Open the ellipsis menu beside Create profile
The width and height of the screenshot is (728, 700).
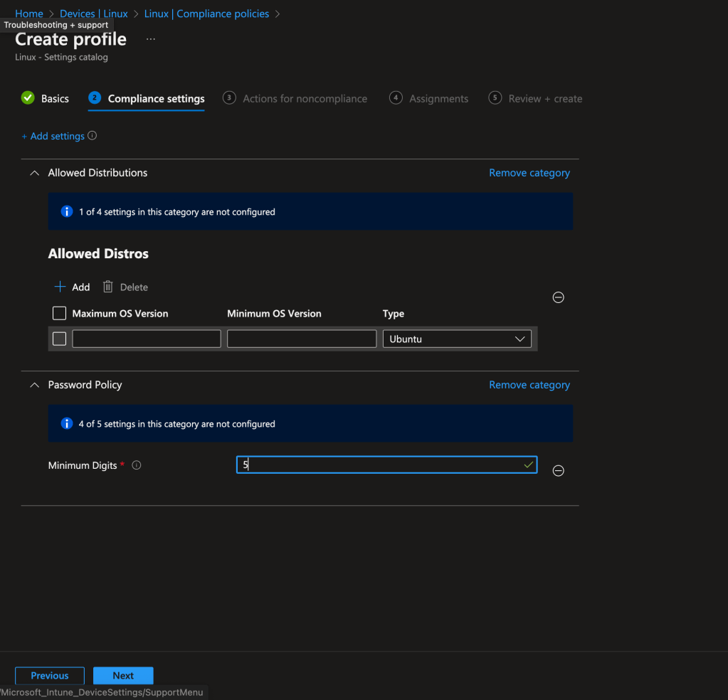(151, 39)
